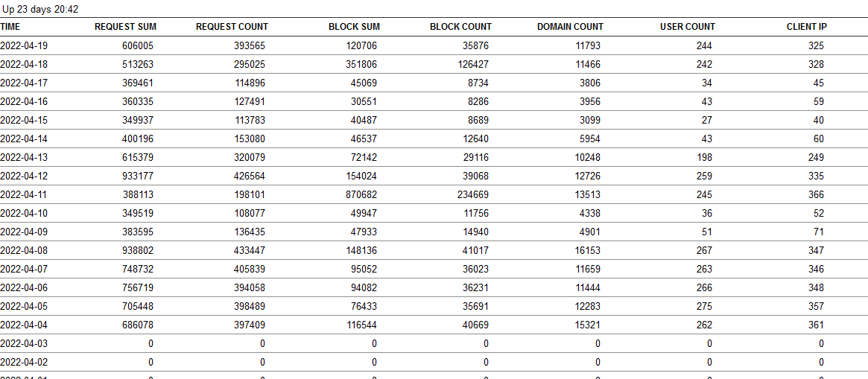Select domain count value 16153
This screenshot has width=868, height=379.
pyautogui.click(x=585, y=250)
